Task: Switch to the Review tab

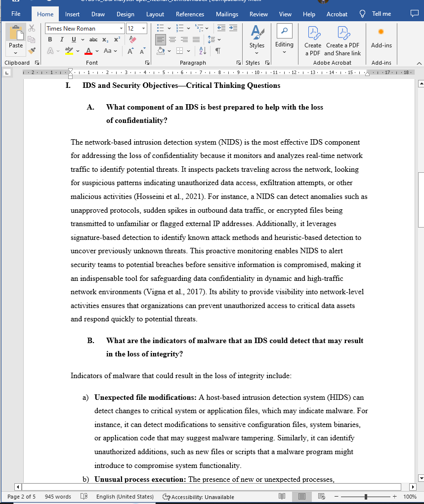Action: click(x=258, y=14)
